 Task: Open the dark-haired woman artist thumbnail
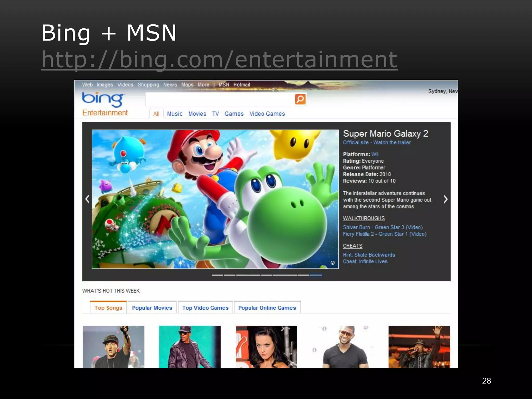pos(266,347)
